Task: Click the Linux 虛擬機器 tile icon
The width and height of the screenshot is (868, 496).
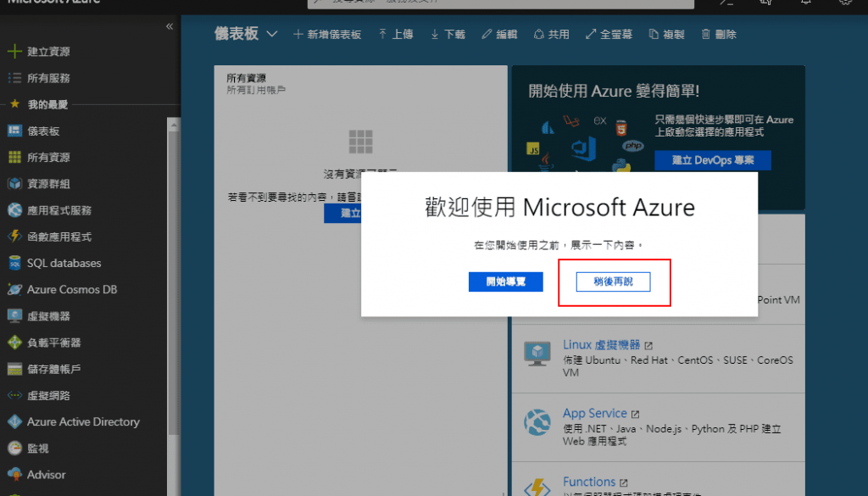Action: point(537,354)
